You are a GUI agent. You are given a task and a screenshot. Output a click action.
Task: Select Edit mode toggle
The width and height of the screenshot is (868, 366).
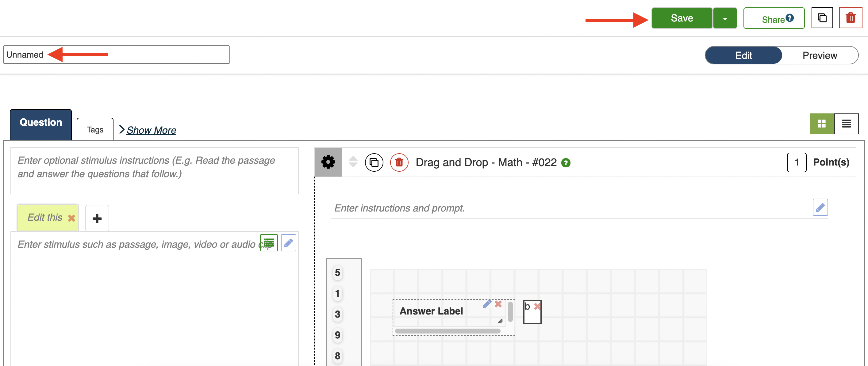743,55
